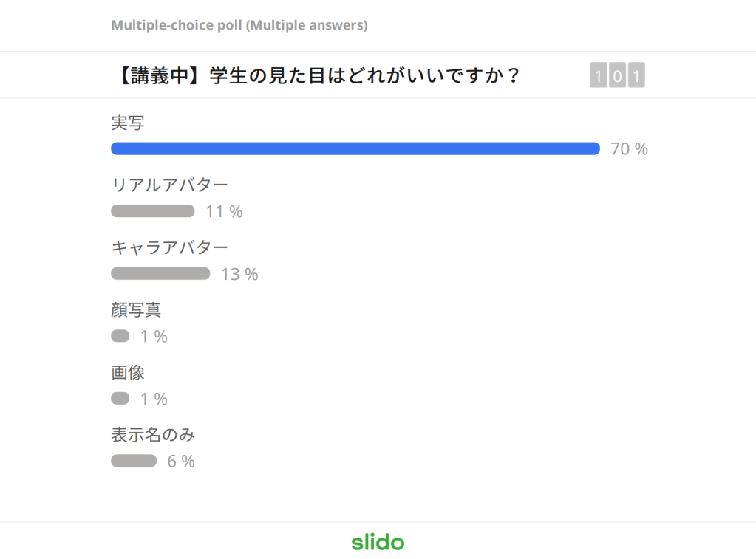Click the 6 % percentage value
The height and width of the screenshot is (559, 756).
click(x=180, y=462)
